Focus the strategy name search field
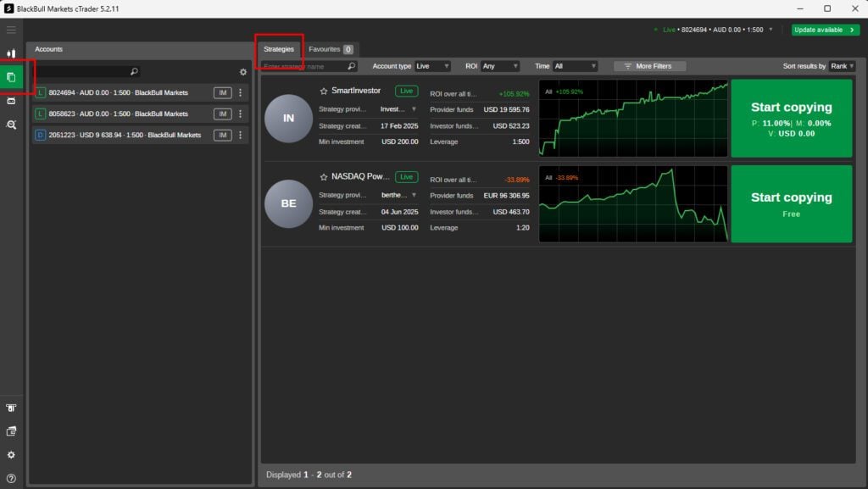The image size is (868, 489). tap(303, 66)
